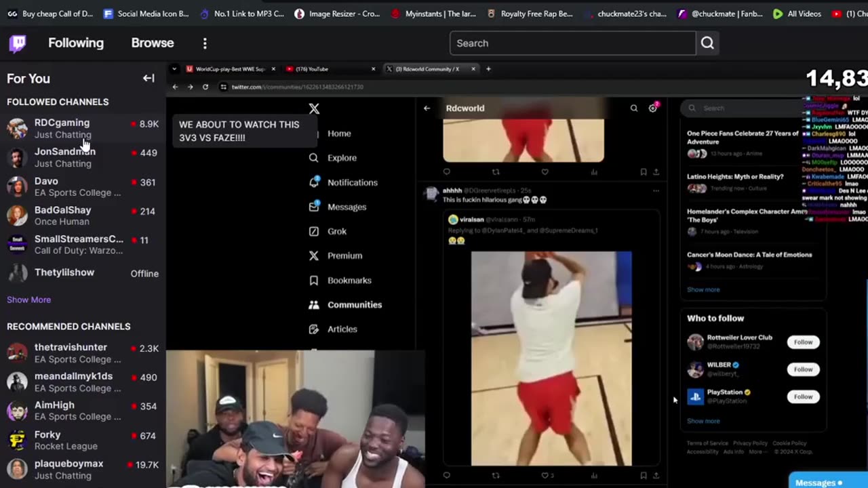Image resolution: width=868 pixels, height=488 pixels.
Task: Focus the Twitch search field
Action: point(573,43)
